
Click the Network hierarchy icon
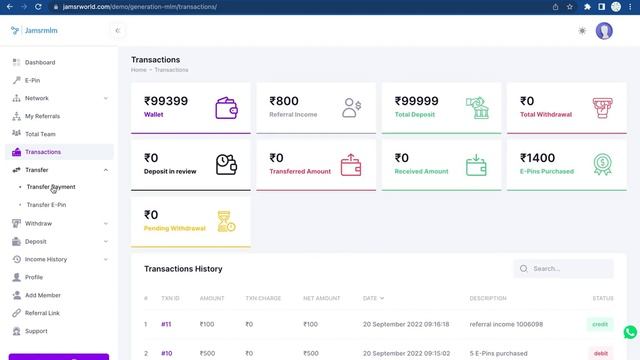pos(16,98)
